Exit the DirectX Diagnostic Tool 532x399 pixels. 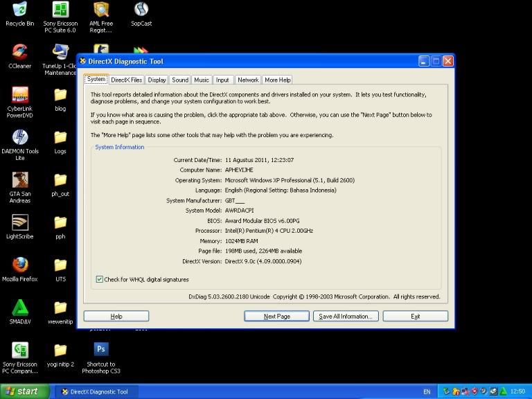[x=416, y=316]
